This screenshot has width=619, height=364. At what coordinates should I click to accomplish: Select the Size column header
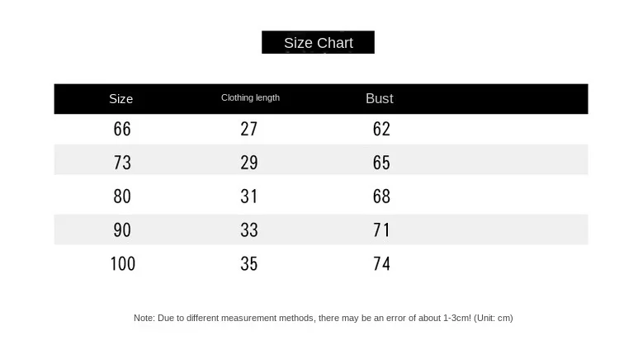tap(120, 99)
